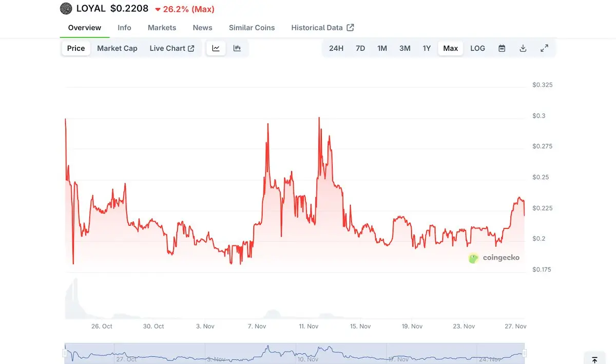Switch to candlestick chart icon

click(x=237, y=48)
